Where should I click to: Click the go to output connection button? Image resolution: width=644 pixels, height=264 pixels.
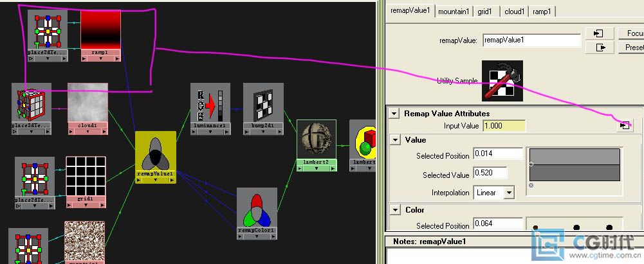(x=600, y=48)
